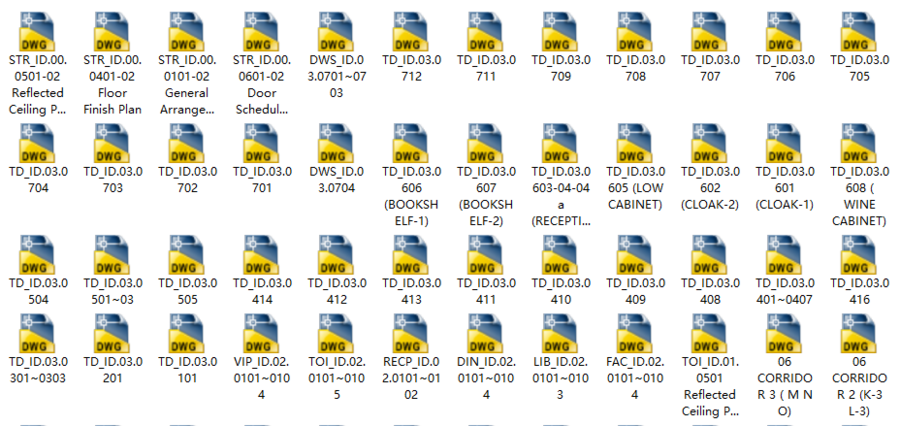Click file name TD_ID.03.0411

[486, 291]
